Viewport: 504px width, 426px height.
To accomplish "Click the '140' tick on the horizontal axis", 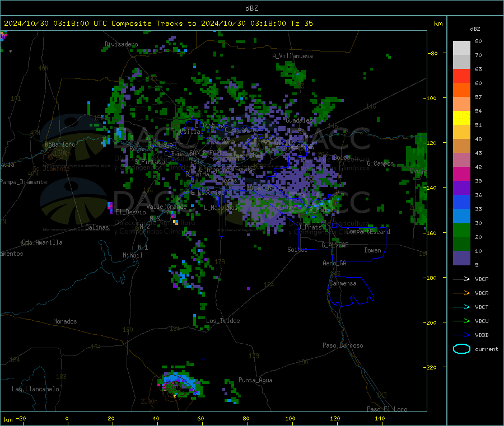I will point(380,418).
